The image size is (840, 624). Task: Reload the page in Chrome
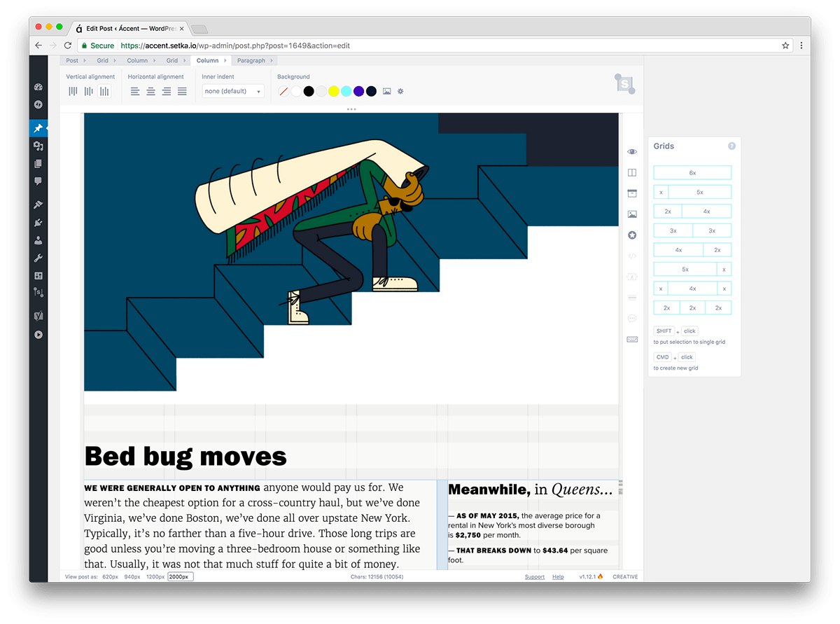(x=68, y=46)
